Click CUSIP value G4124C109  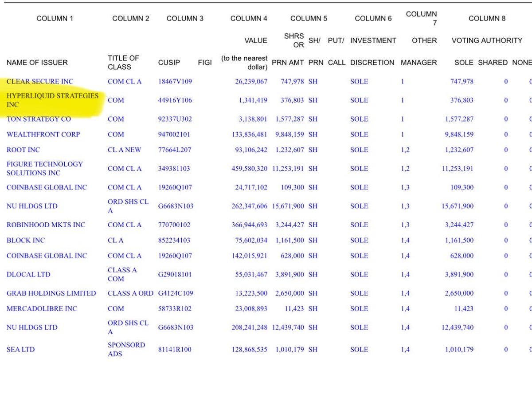click(x=176, y=293)
